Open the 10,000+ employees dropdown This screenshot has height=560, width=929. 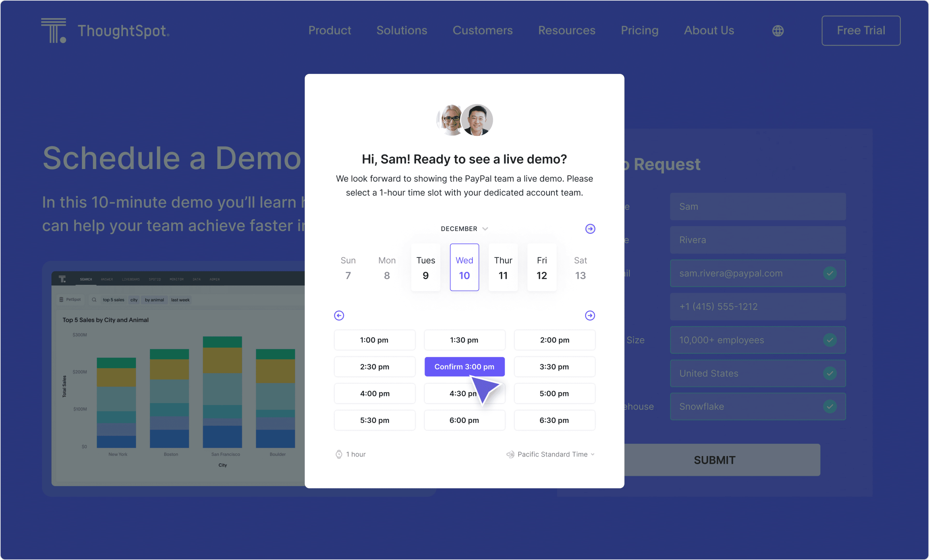[x=758, y=340]
